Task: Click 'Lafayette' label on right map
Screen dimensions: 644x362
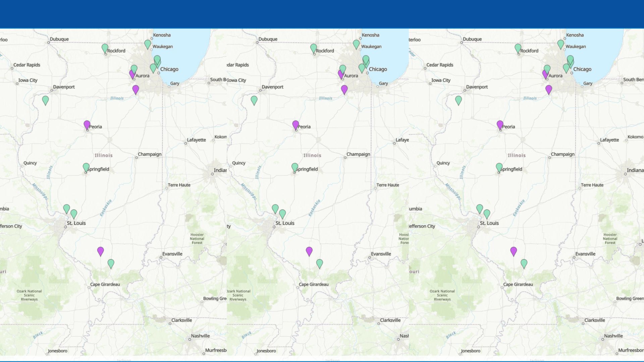Action: (609, 140)
